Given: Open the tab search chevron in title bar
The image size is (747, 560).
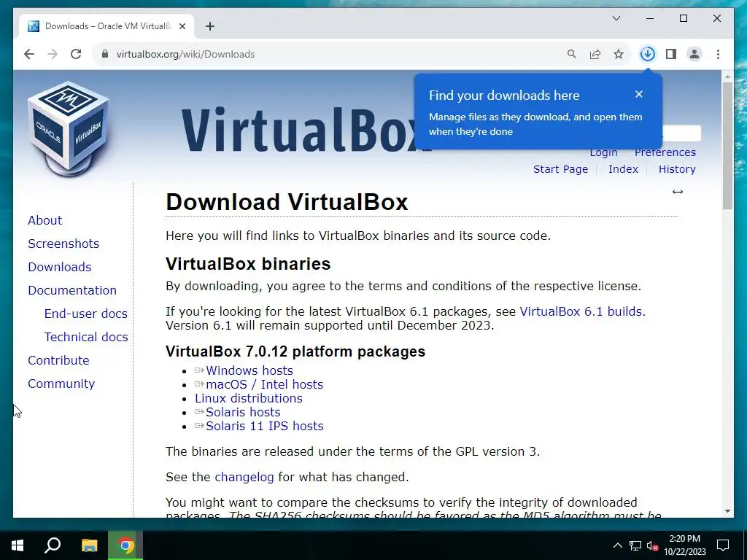Looking at the screenshot, I should pos(616,18).
